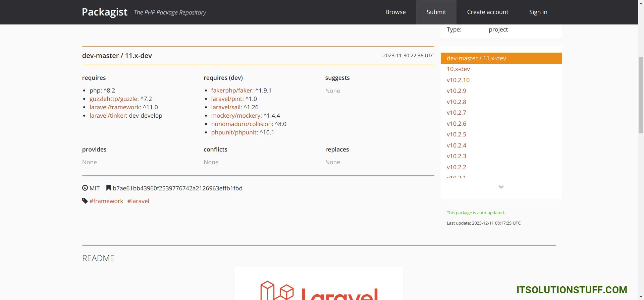Open the nunomaduro/collision package link

(x=241, y=124)
